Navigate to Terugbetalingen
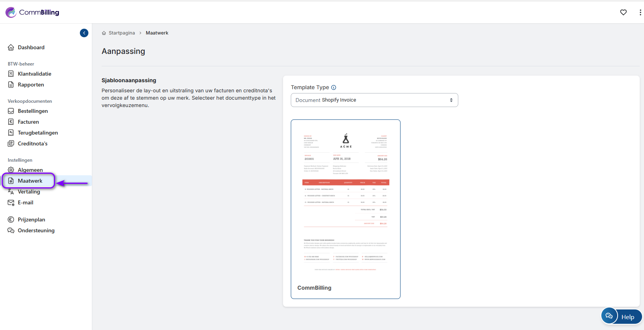 coord(38,133)
